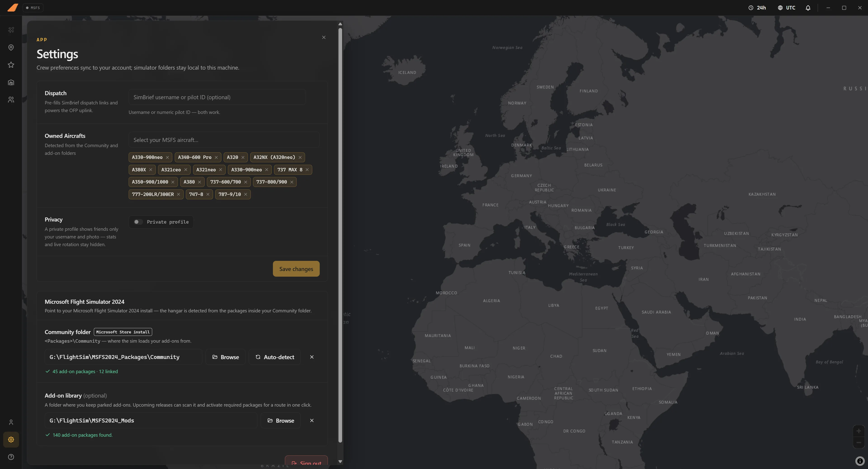Screen dimensions: 868x469
Task: Open the notifications bell
Action: tap(808, 8)
